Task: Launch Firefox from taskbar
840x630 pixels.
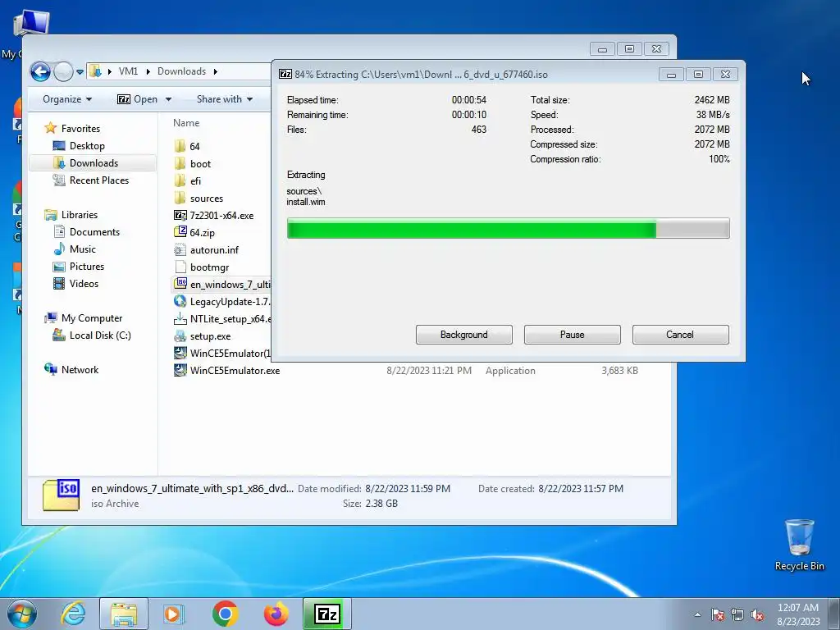Action: [276, 614]
